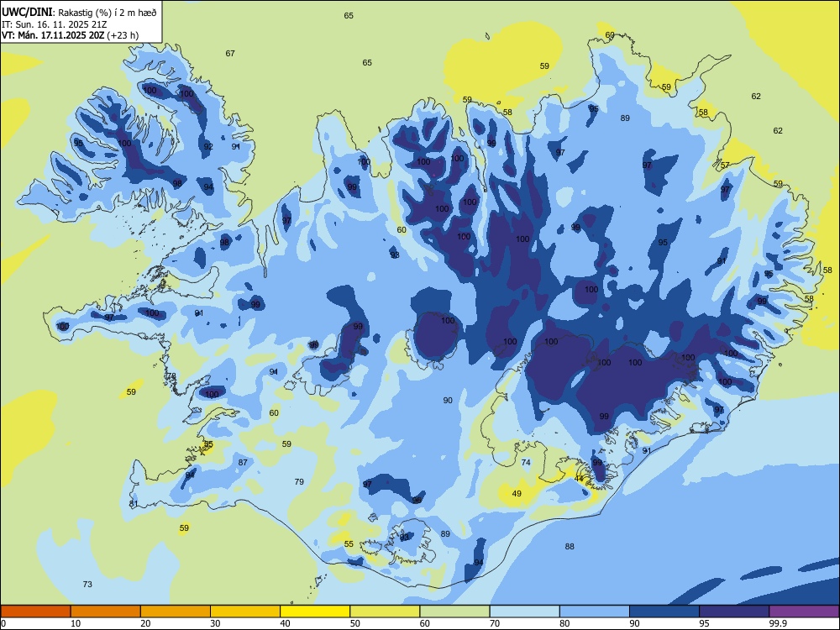Click the amber 20–30 legend swatch
The width and height of the screenshot is (840, 630).
pos(176,612)
